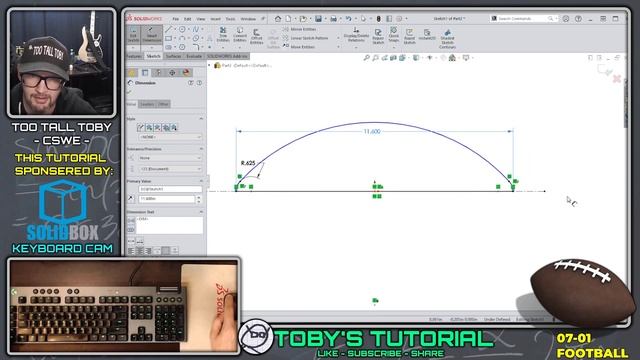Viewport: 640px width, 360px height.
Task: Open the Insert menu
Action: pos(216,19)
